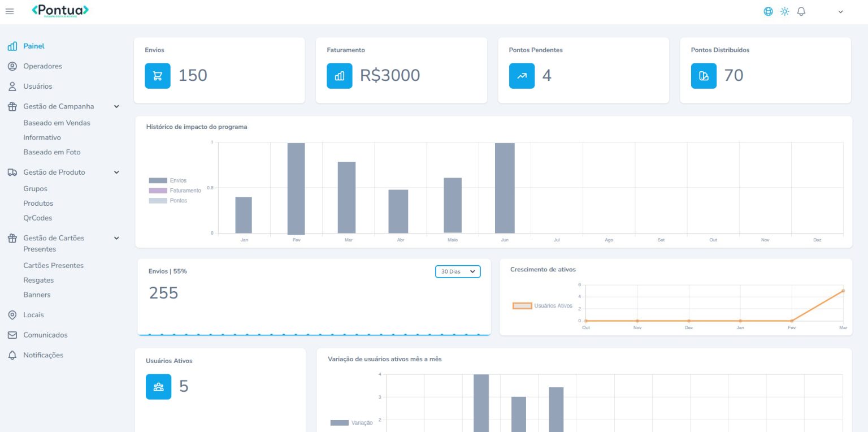Viewport: 868px width, 432px height.
Task: Click the Jun bar in impact chart
Action: pos(505,188)
